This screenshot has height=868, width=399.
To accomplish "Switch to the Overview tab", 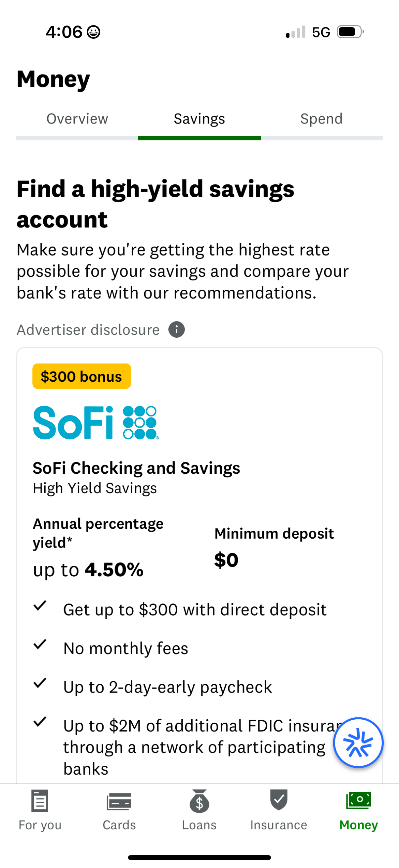I will [x=77, y=119].
